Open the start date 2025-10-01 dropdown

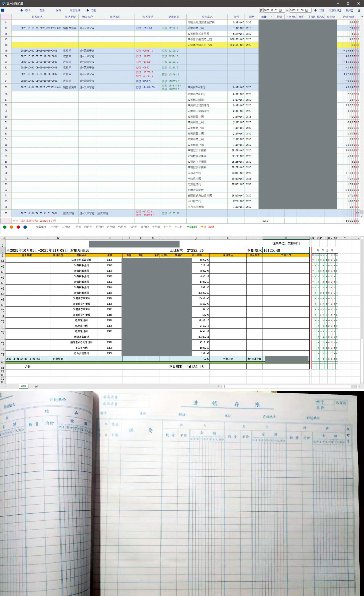click(x=283, y=10)
